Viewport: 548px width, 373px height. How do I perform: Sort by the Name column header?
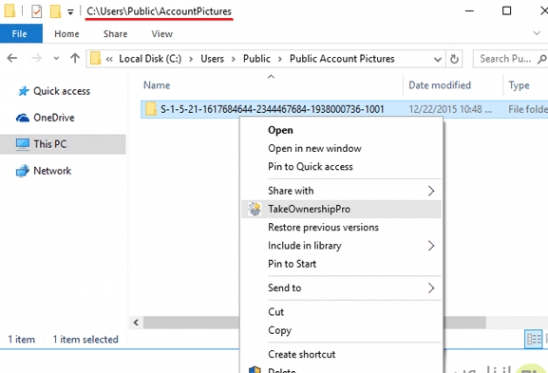157,85
